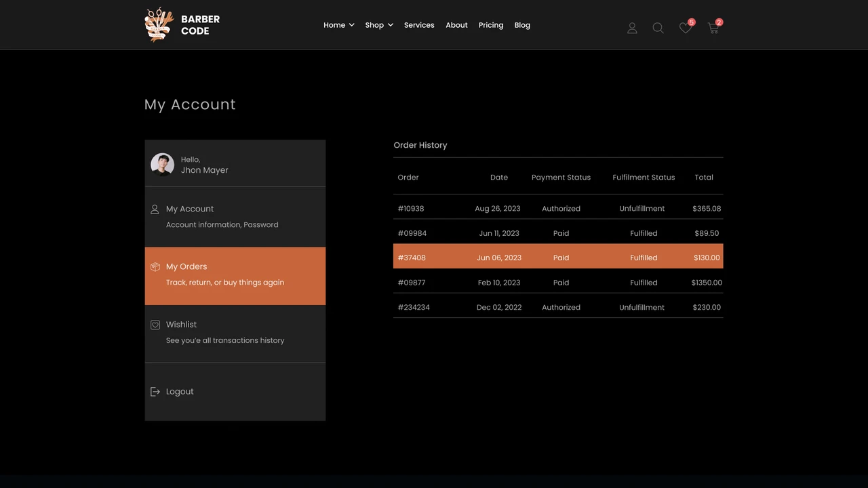
Task: Click Jhon Mayer's profile avatar
Action: [x=162, y=165]
